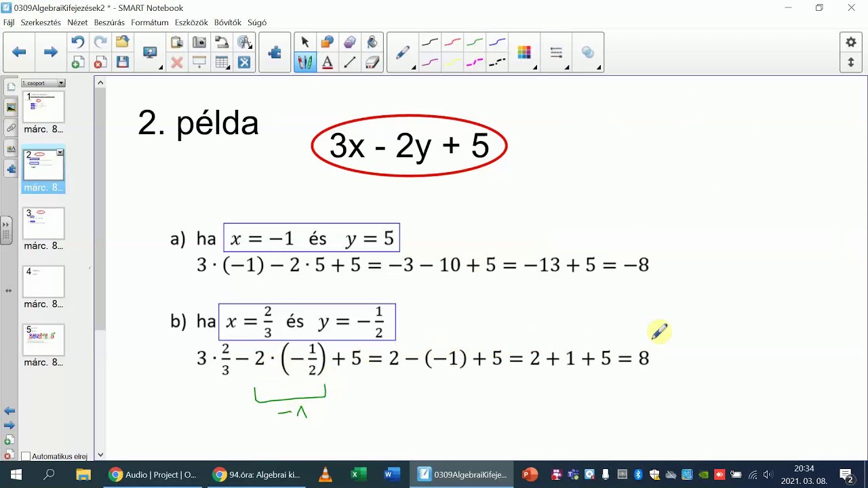The image size is (868, 488).
Task: Expand the '1. csoport' group dropdown
Action: tap(61, 83)
